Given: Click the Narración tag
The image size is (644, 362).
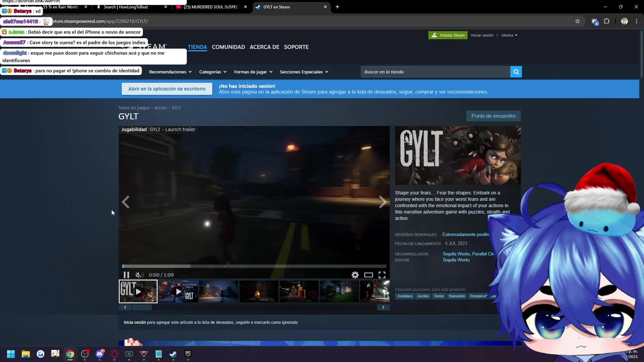Looking at the screenshot, I should point(457,296).
